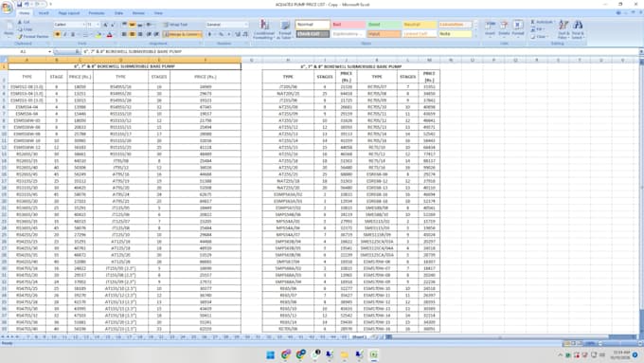Click the Increase Font Size icon

pos(105,25)
